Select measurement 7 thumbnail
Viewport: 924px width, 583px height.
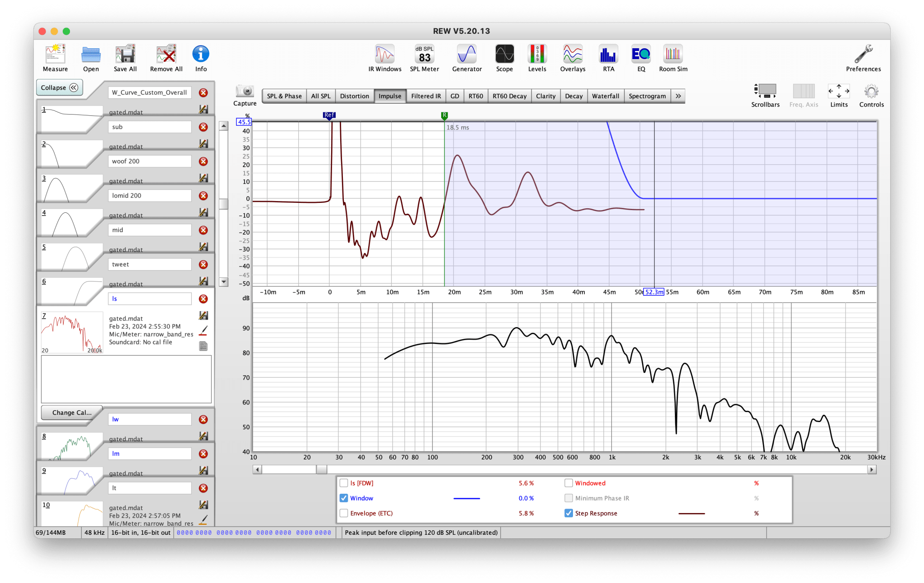72,333
